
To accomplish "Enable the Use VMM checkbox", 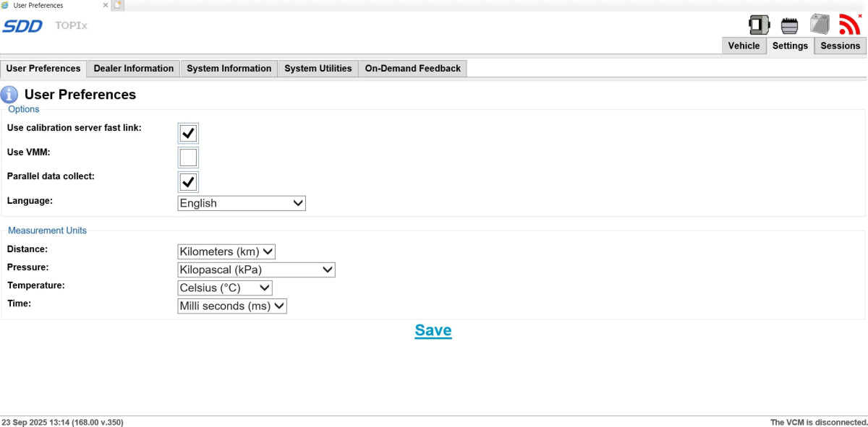I will [x=188, y=158].
